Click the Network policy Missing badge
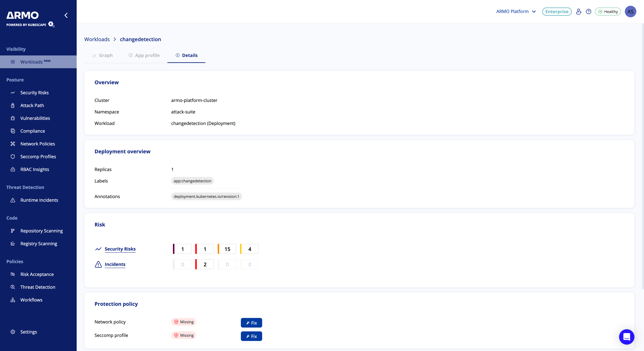 184,322
